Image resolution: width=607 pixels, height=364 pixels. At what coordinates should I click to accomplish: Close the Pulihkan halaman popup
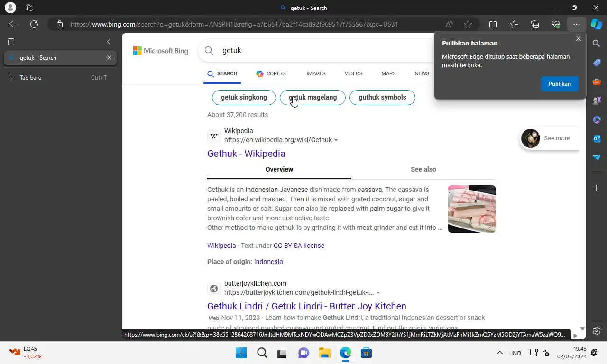pos(578,38)
